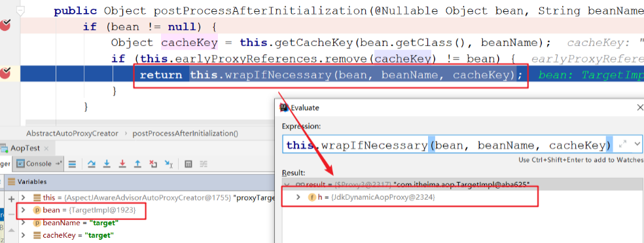Click the Step Into icon
The width and height of the screenshot is (644, 243).
pos(107,164)
